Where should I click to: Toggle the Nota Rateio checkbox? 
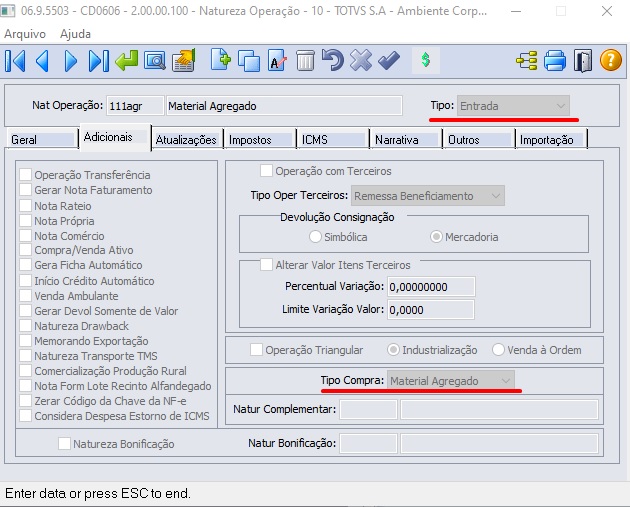[x=25, y=205]
